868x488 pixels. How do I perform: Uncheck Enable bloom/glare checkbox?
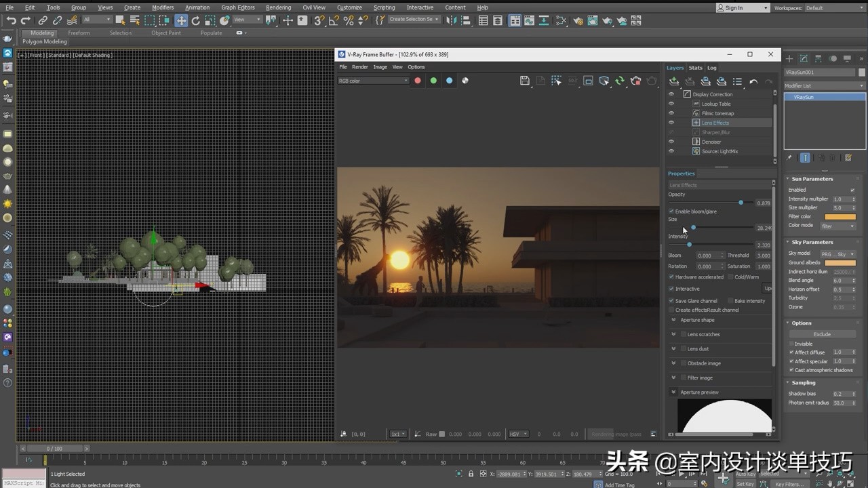click(x=671, y=211)
